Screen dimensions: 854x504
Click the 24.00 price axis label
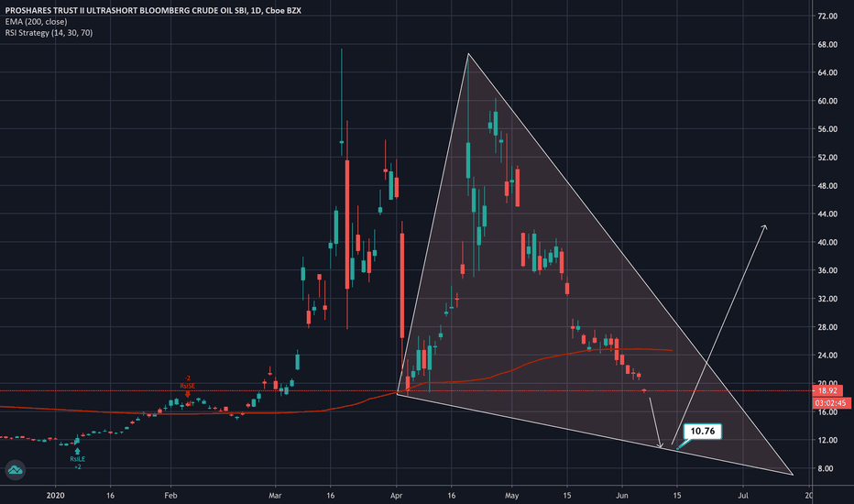[x=827, y=356]
